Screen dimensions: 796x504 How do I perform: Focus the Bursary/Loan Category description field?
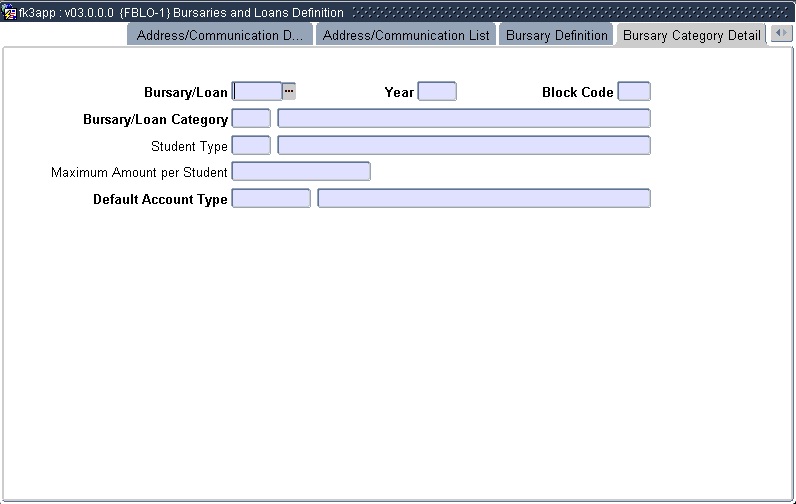[x=463, y=118]
